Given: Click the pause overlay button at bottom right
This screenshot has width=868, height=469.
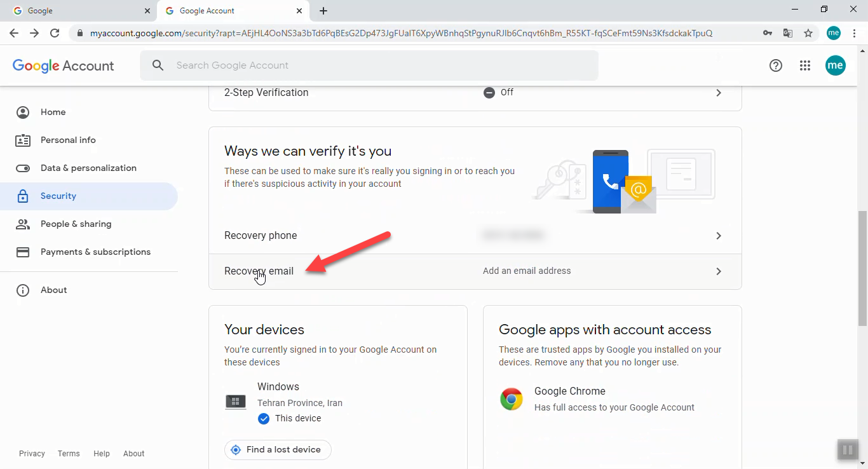Looking at the screenshot, I should point(848,449).
